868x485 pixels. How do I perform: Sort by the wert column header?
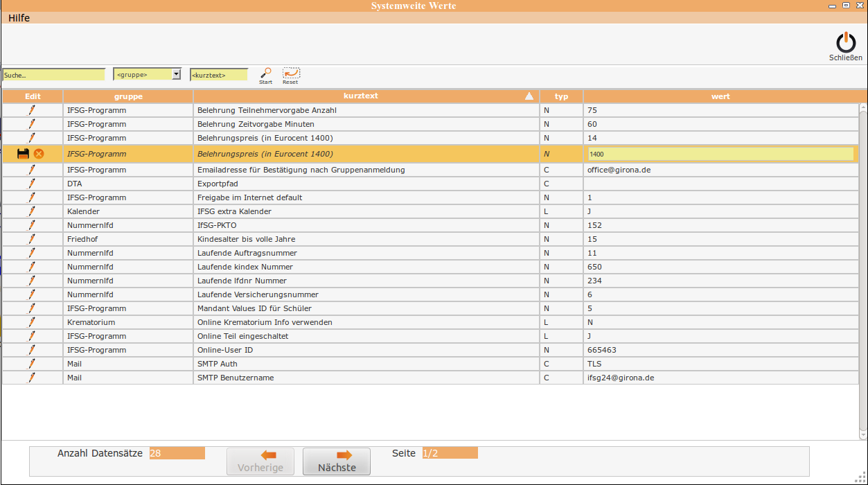click(x=720, y=96)
